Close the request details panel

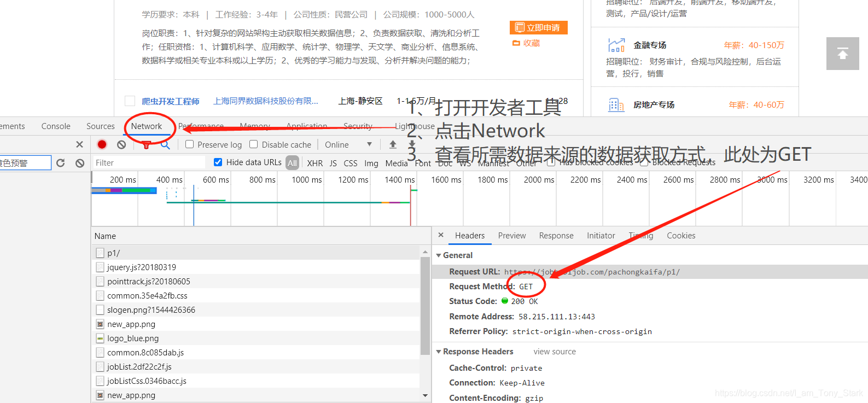click(441, 235)
